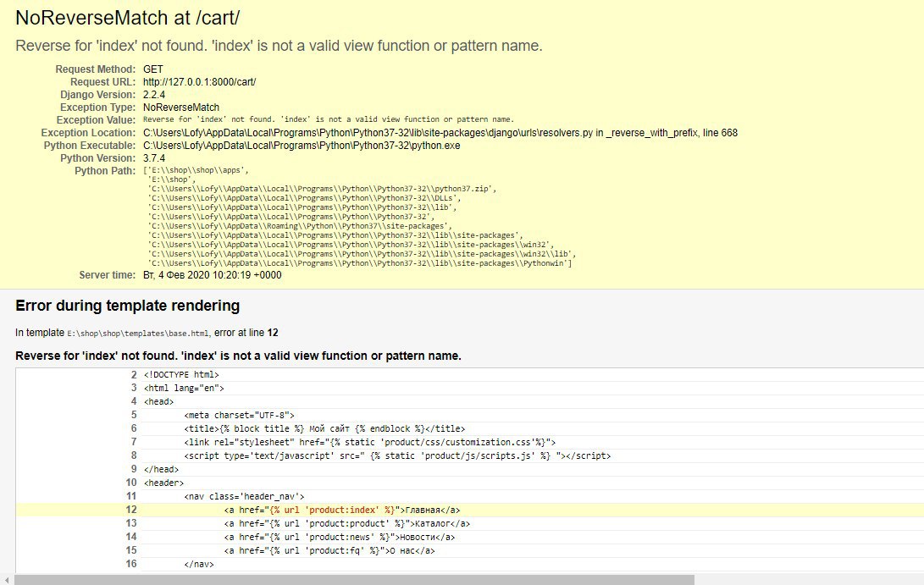The image size is (924, 585).
Task: Click the Request Method value GET
Action: tap(153, 69)
